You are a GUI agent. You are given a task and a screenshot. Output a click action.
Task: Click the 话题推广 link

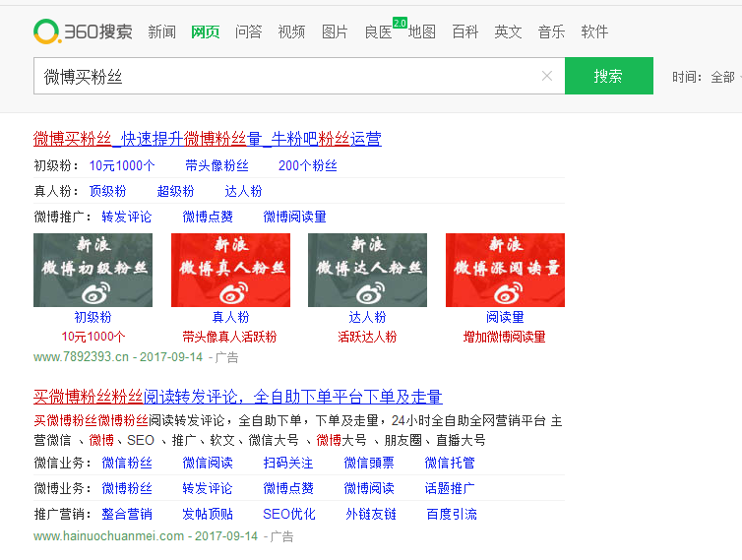pyautogui.click(x=450, y=488)
